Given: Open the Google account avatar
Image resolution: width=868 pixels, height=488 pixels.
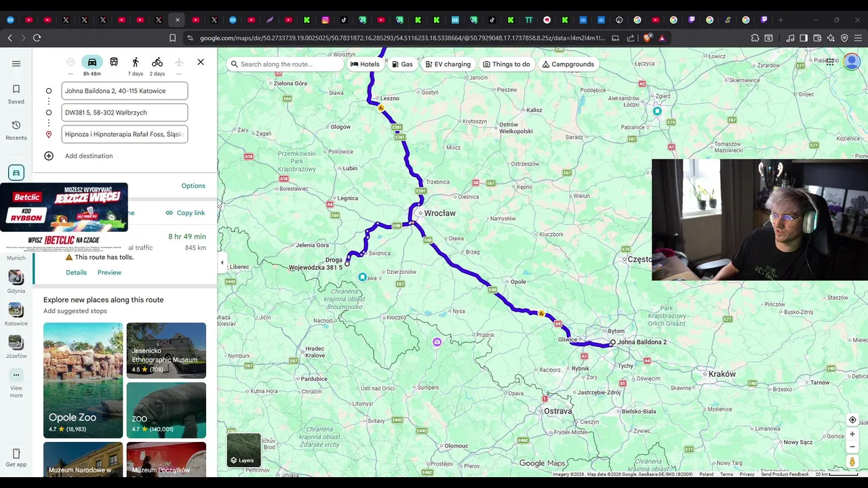Looking at the screenshot, I should (852, 62).
